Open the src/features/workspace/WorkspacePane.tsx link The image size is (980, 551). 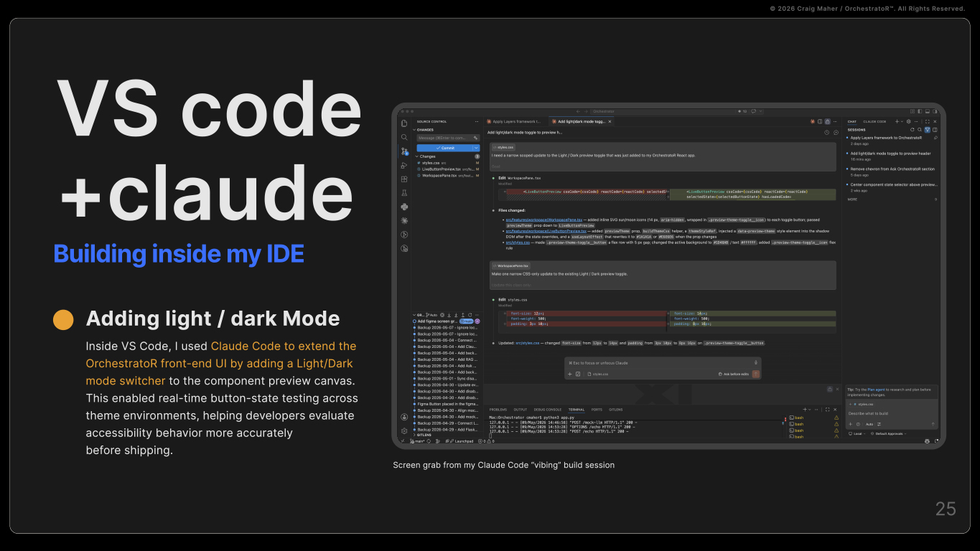click(x=543, y=220)
